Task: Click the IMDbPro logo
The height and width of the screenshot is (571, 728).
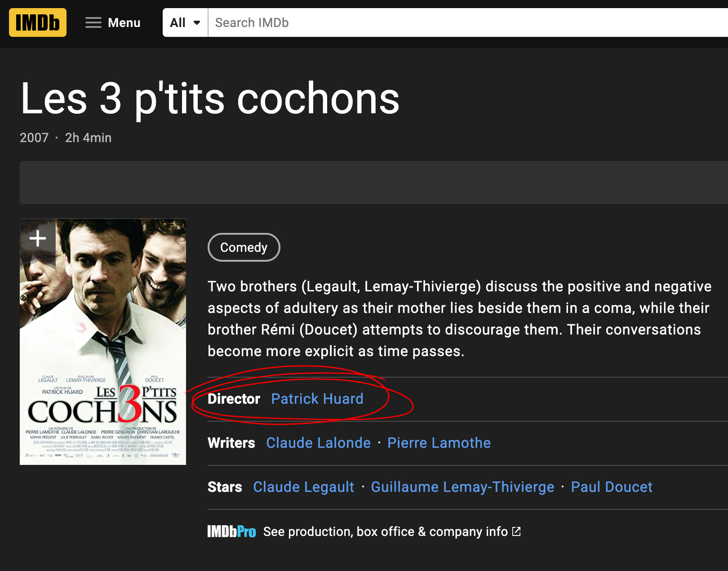Action: pyautogui.click(x=231, y=531)
